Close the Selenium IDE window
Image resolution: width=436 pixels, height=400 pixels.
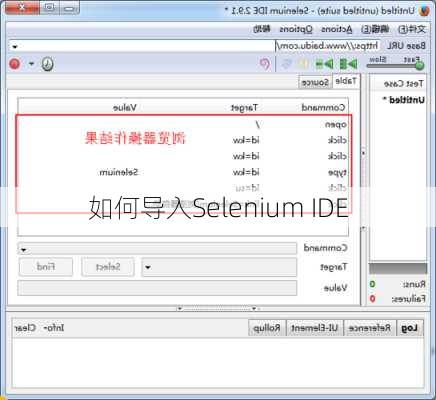pos(22,8)
